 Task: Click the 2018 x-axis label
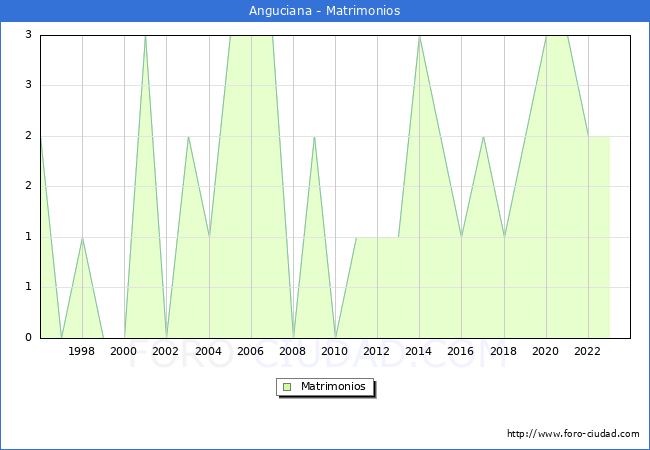[x=504, y=351]
